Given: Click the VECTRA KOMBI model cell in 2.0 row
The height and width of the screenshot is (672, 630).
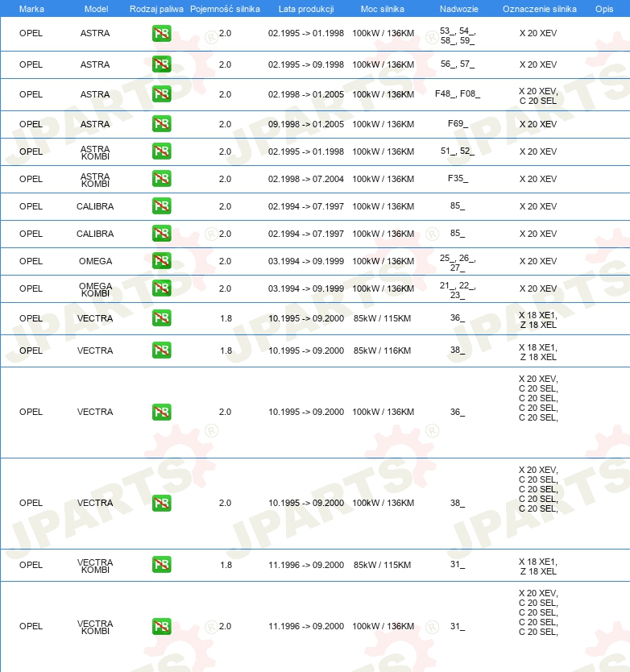Looking at the screenshot, I should pyautogui.click(x=96, y=627).
